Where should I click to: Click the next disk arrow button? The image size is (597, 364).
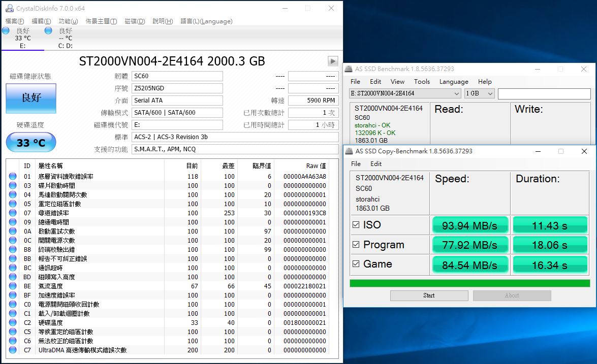333,61
